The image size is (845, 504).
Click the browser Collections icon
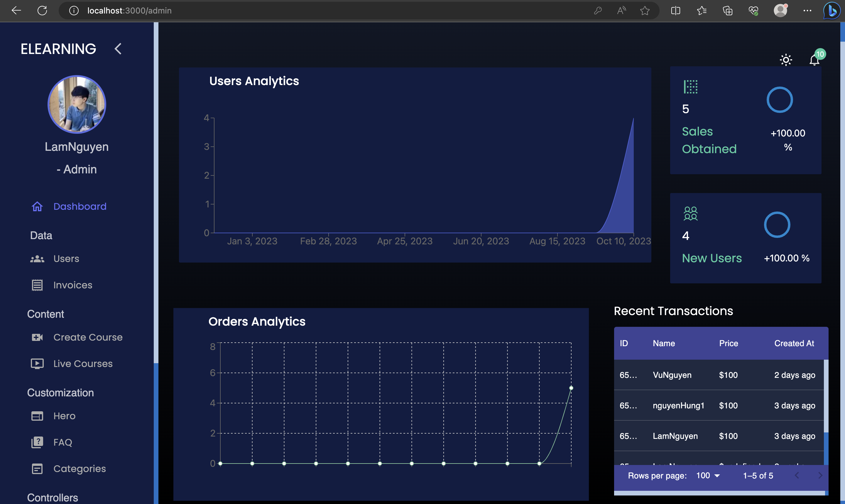pos(728,11)
